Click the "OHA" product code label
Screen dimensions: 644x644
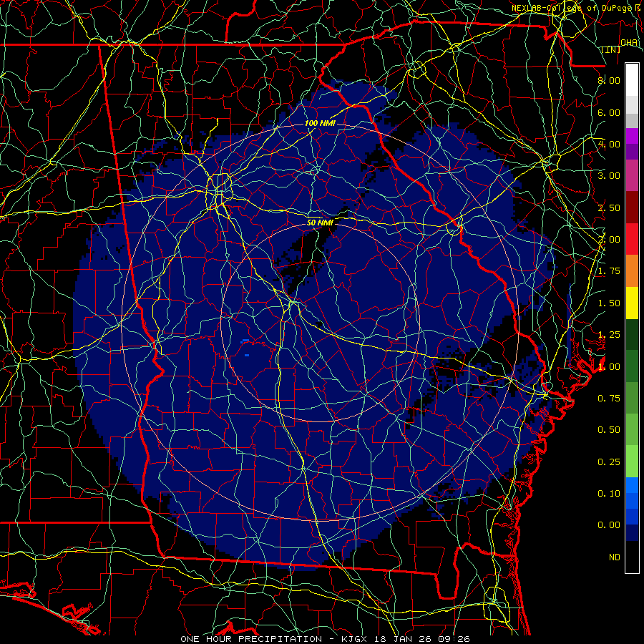pos(629,43)
